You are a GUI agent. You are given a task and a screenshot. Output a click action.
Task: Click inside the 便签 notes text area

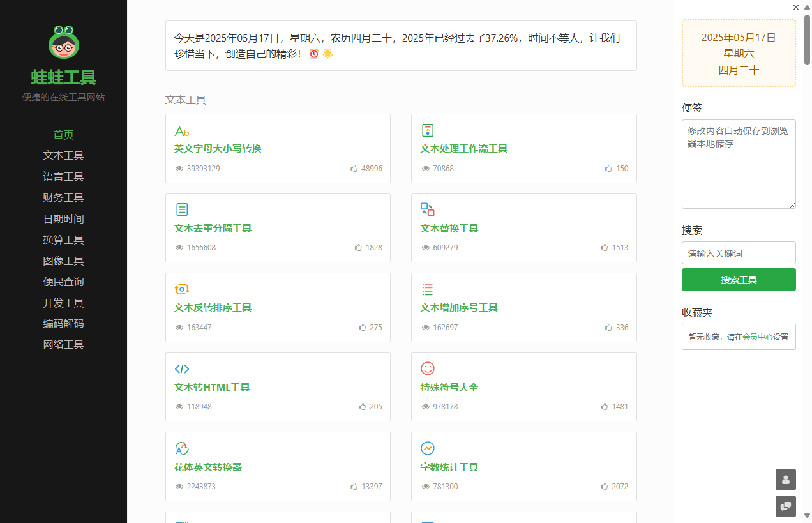click(739, 164)
